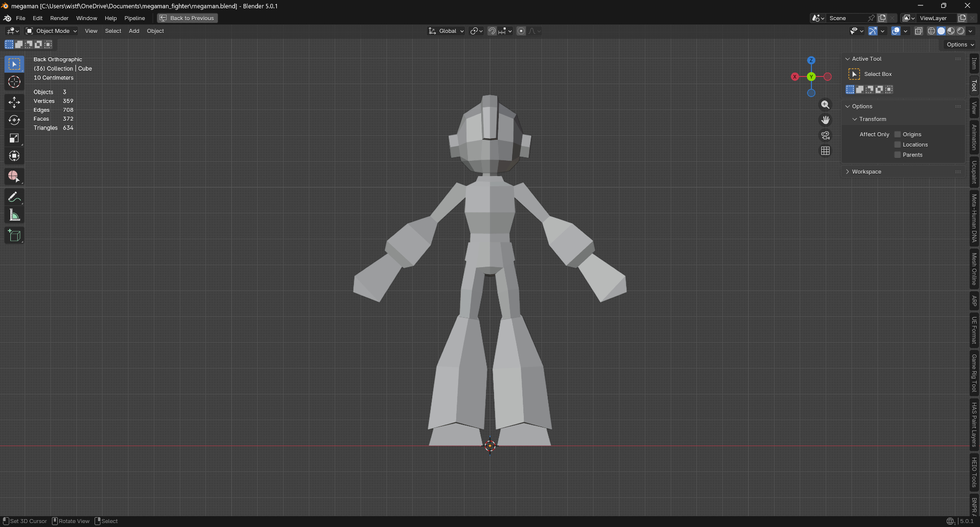This screenshot has width=980, height=527.
Task: Select the Scale tool
Action: pos(14,138)
